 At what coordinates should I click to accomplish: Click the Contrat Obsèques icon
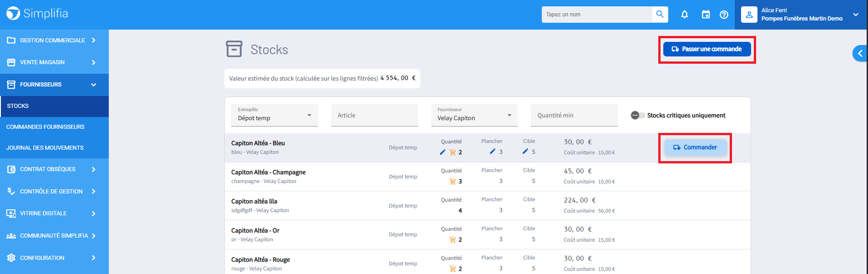coord(11,169)
